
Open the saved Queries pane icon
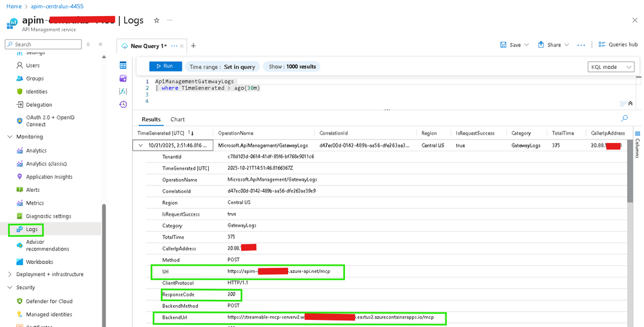pyautogui.click(x=122, y=79)
